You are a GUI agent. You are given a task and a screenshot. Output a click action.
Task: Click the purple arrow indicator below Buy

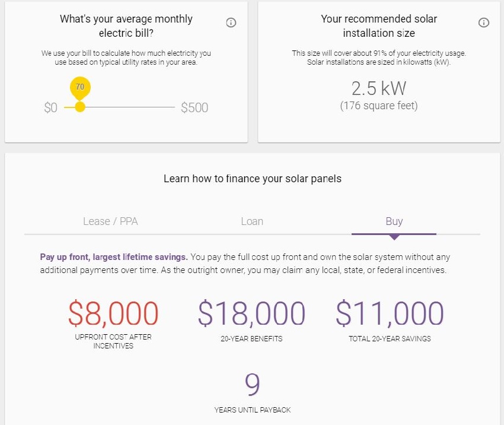click(x=394, y=237)
